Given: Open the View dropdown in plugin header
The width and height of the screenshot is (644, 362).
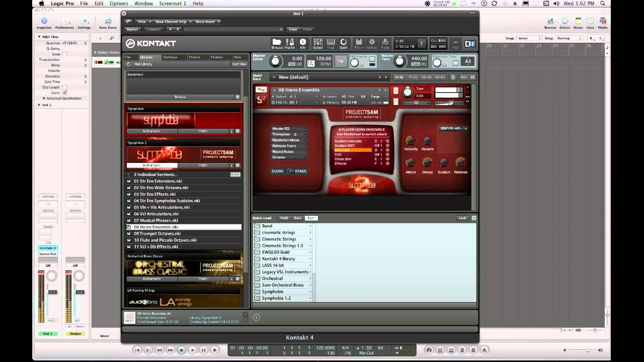Looking at the screenshot, I should (x=143, y=22).
